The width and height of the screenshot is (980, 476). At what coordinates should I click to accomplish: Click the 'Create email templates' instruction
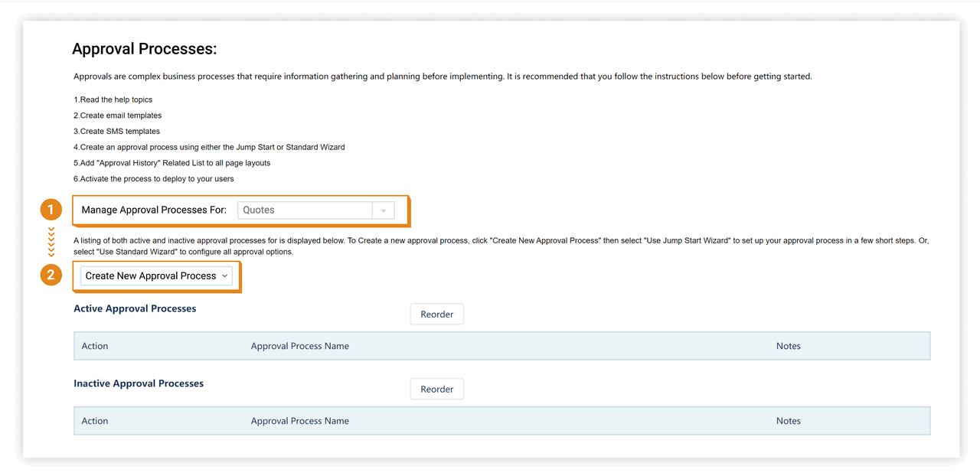click(118, 116)
